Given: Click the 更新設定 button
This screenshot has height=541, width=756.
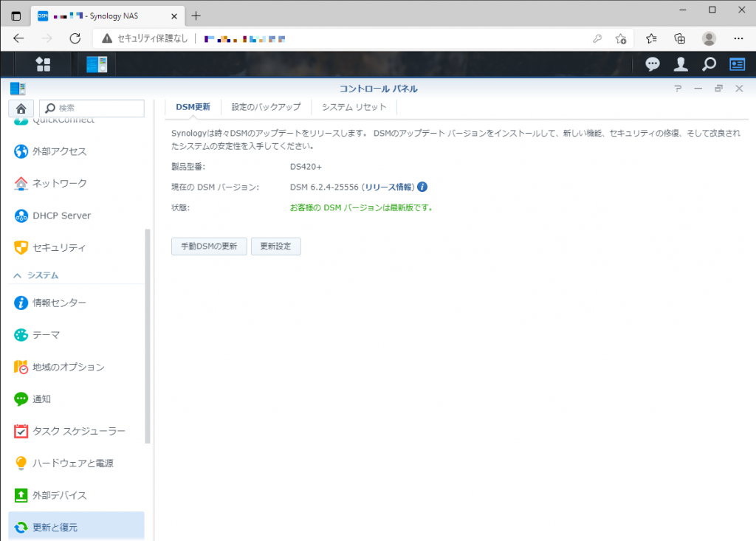Looking at the screenshot, I should point(276,247).
